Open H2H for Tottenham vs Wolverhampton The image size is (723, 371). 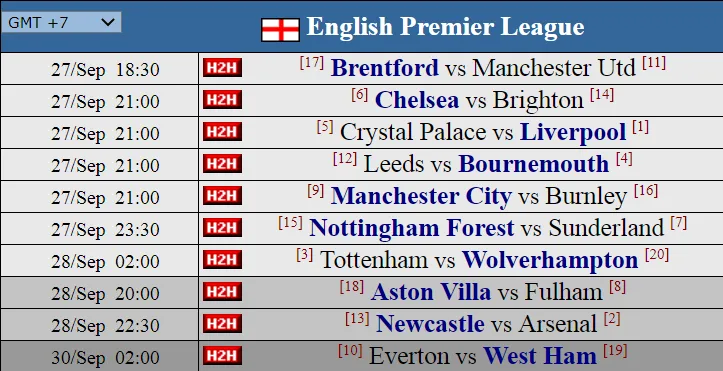pos(222,259)
